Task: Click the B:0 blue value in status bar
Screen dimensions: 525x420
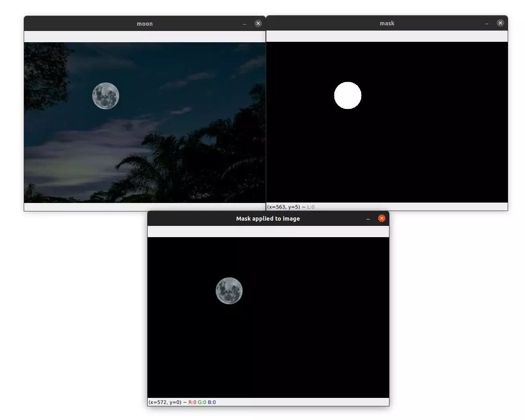Action: pyautogui.click(x=212, y=402)
